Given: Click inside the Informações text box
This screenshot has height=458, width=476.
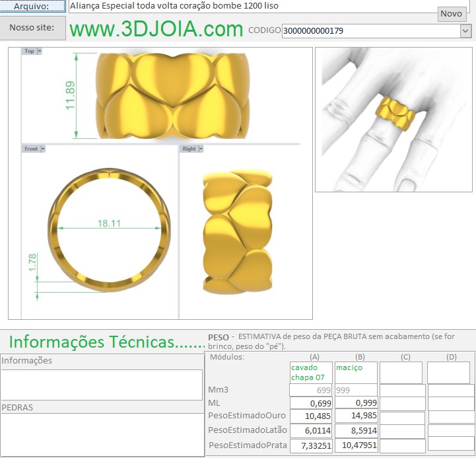Looking at the screenshot, I should pos(102,384).
